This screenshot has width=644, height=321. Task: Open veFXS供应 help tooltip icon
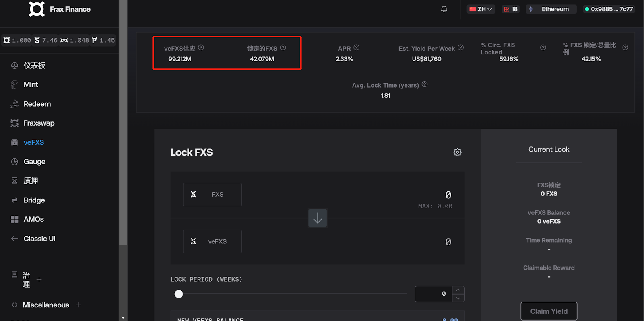coord(201,47)
